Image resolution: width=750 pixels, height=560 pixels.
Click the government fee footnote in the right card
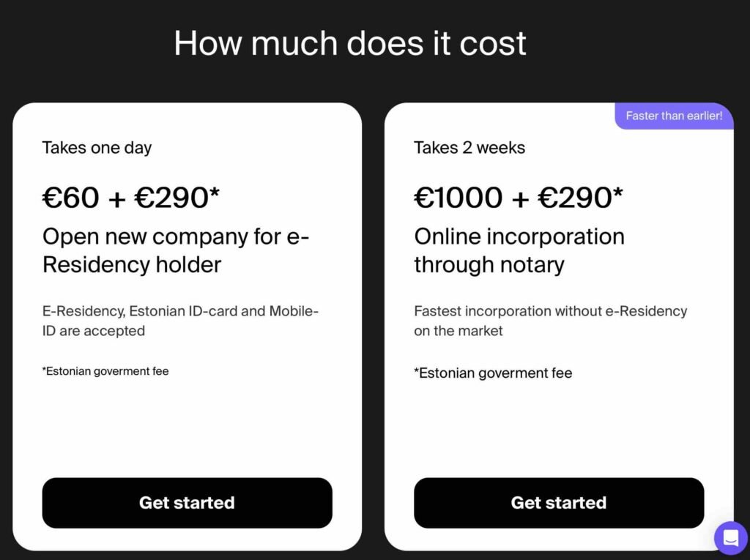(493, 373)
